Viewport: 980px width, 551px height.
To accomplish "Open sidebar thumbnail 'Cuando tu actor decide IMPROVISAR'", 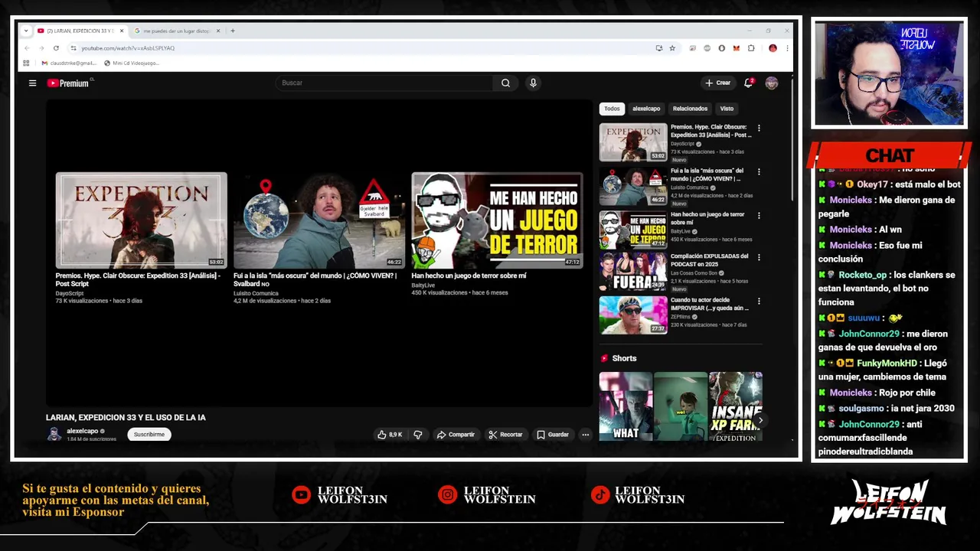I will (x=633, y=315).
